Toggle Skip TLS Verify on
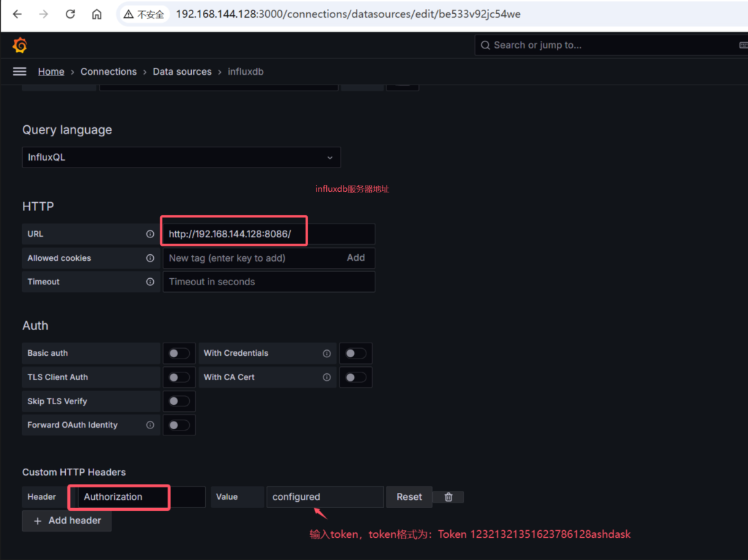This screenshot has height=560, width=748. pyautogui.click(x=179, y=401)
